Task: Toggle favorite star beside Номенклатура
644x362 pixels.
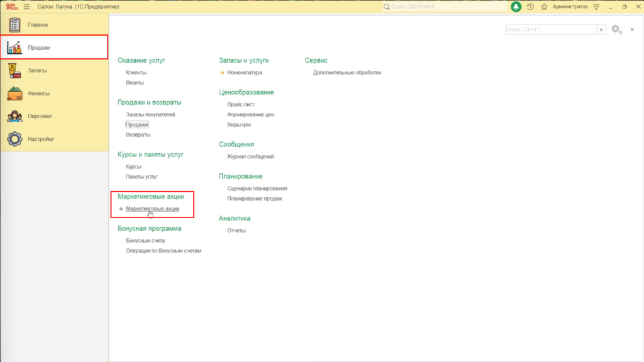Action: tap(222, 73)
